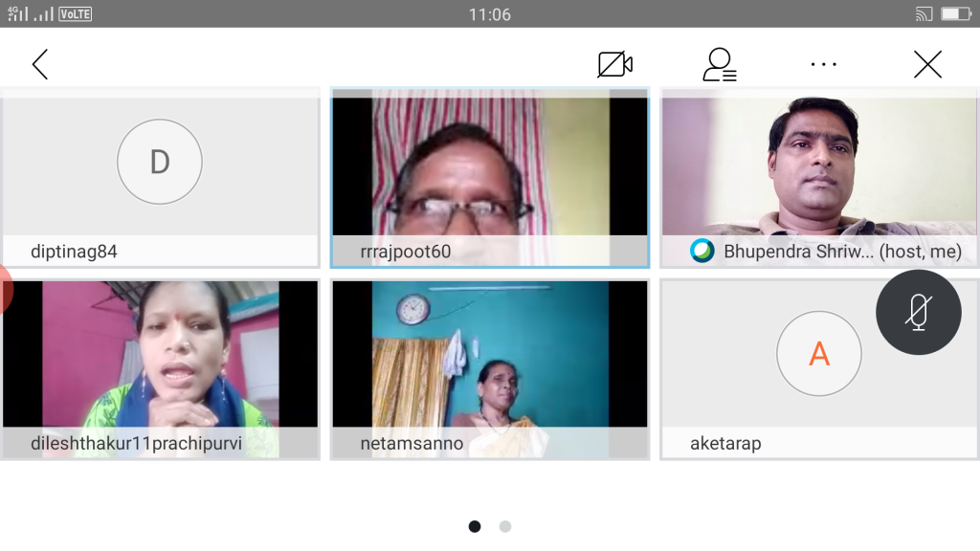Tap the aketarap name label
Image resolution: width=980 pixels, height=551 pixels.
pyautogui.click(x=725, y=444)
